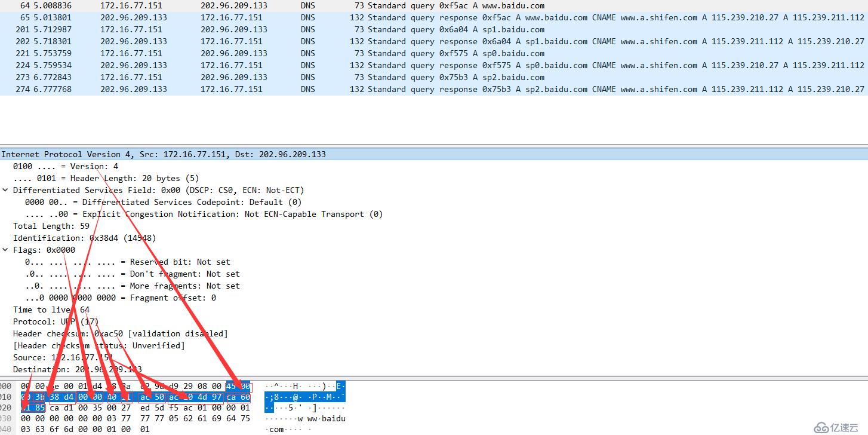868x435 pixels.
Task: Select the Source address field in details
Action: pyautogui.click(x=63, y=357)
